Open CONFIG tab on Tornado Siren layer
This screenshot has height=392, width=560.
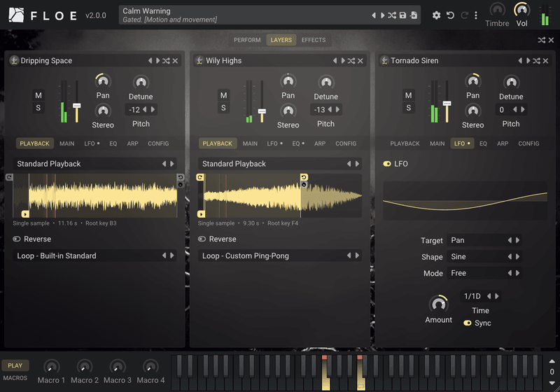pyautogui.click(x=528, y=143)
